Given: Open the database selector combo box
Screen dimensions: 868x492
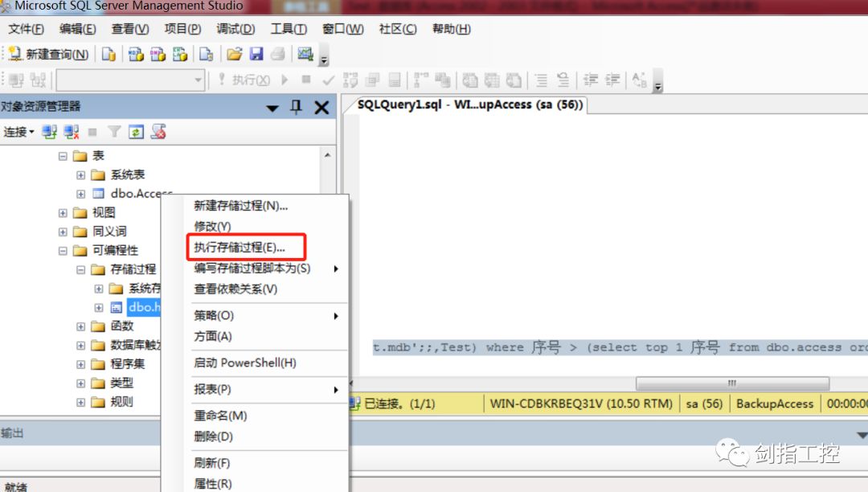Looking at the screenshot, I should pyautogui.click(x=131, y=80).
